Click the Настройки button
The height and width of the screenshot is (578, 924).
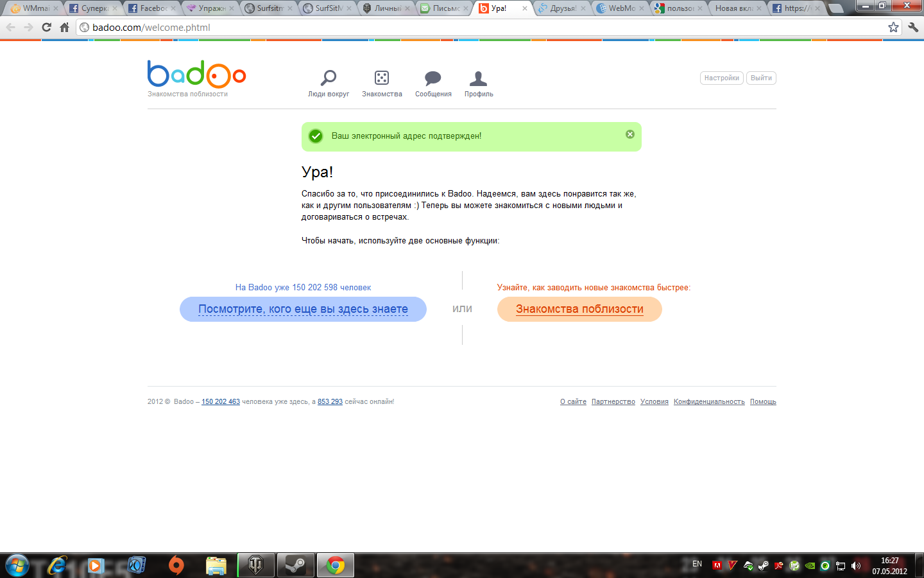tap(721, 78)
